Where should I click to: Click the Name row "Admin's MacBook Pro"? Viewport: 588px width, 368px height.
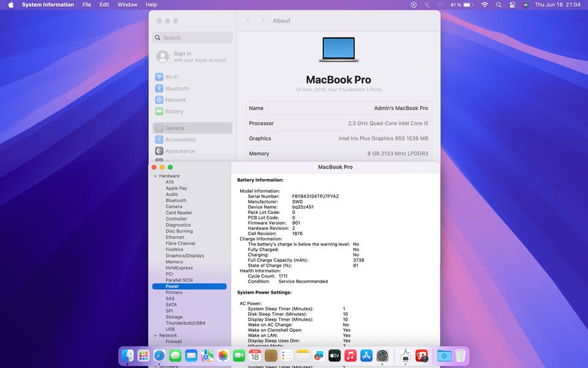[x=339, y=108]
